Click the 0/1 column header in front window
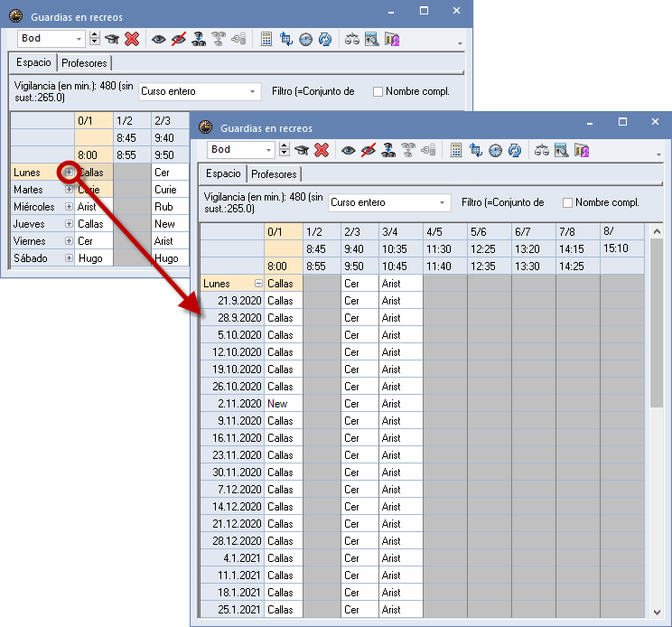 point(284,232)
